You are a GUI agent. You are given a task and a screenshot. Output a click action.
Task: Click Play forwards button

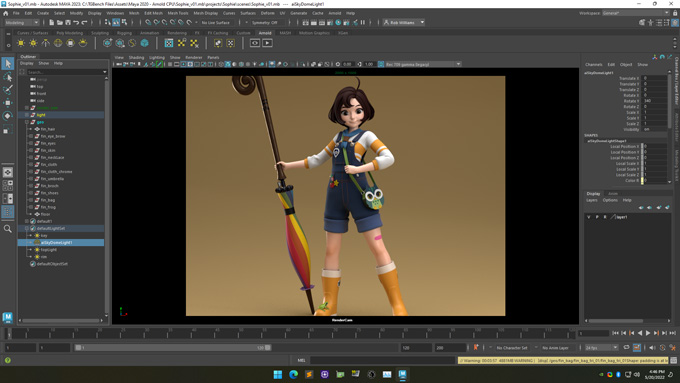pos(648,333)
